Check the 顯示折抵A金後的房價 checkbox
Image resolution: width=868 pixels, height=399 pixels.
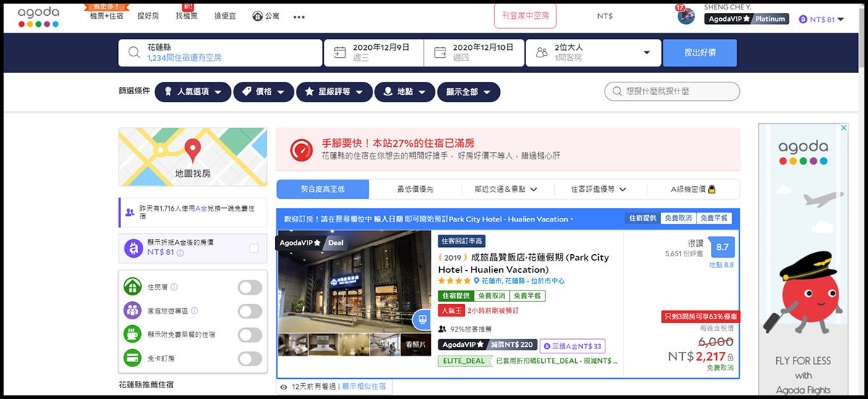[253, 248]
